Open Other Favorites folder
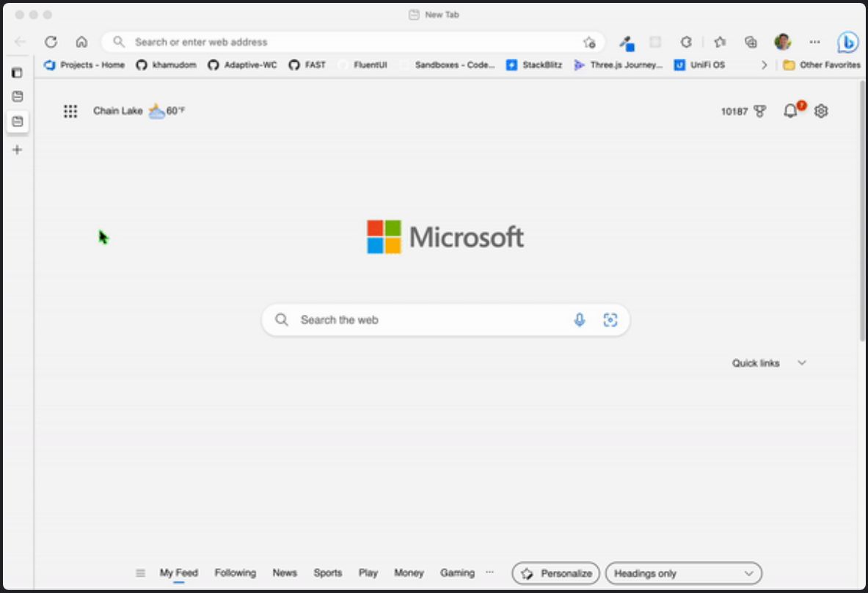This screenshot has height=593, width=868. tap(822, 65)
